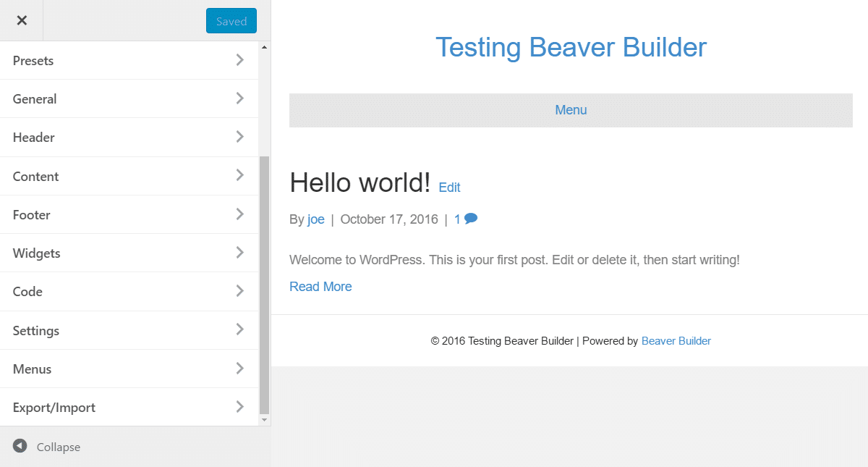Image resolution: width=868 pixels, height=467 pixels.
Task: Click the © 2016 Testing Beaver Builder text
Action: pyautogui.click(x=502, y=341)
